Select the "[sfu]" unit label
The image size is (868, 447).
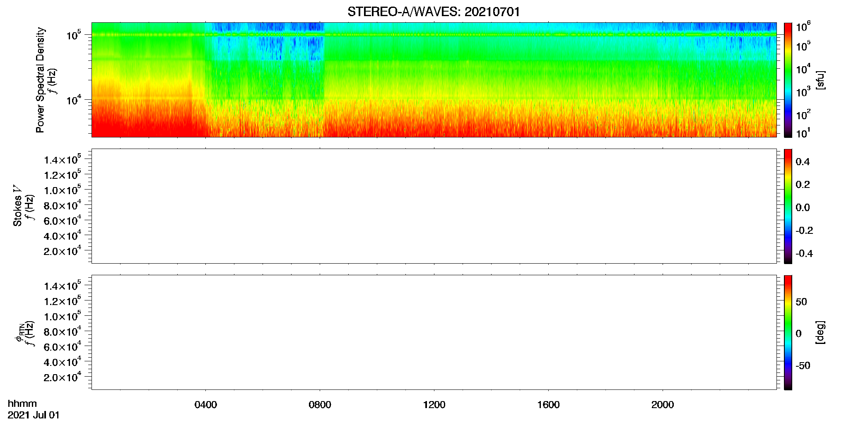tap(820, 80)
